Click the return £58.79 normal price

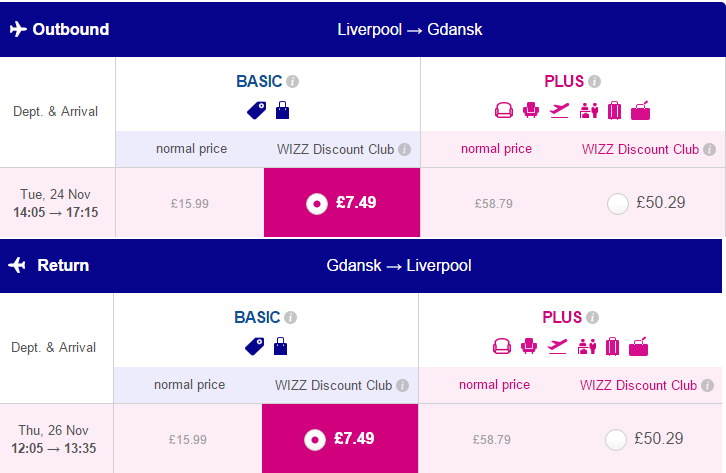tap(492, 440)
